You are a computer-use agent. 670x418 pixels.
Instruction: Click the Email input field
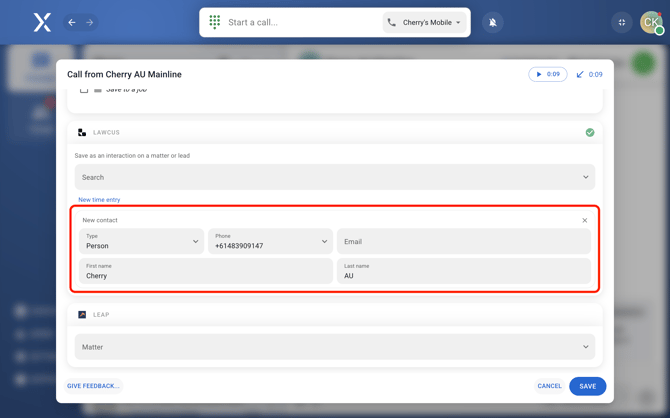tap(463, 241)
